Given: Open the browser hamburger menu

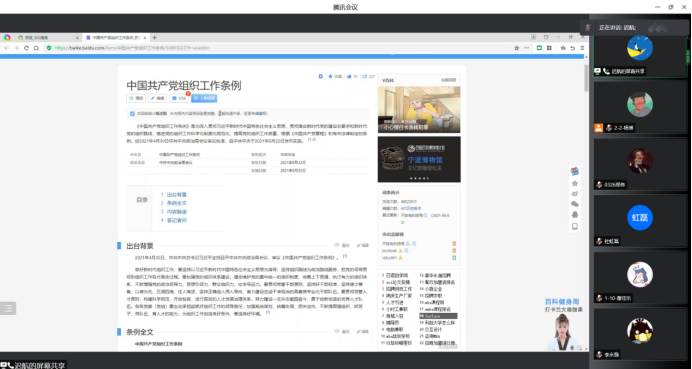Looking at the screenshot, I should [582, 48].
